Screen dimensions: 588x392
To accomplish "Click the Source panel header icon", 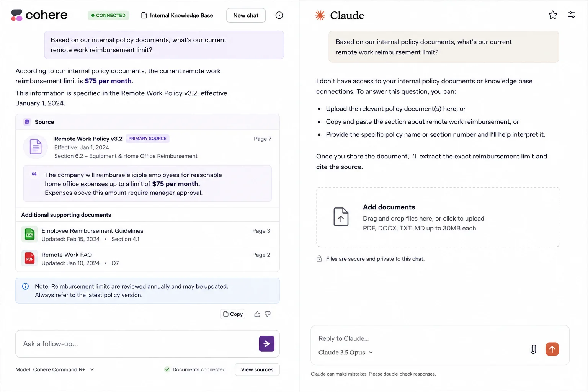I will click(x=27, y=122).
